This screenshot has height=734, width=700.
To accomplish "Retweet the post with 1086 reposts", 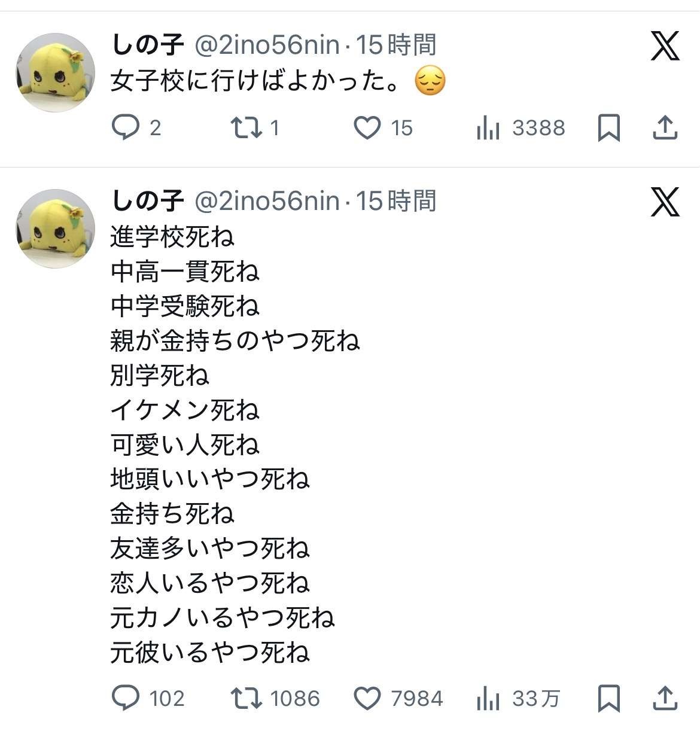I will (x=245, y=698).
